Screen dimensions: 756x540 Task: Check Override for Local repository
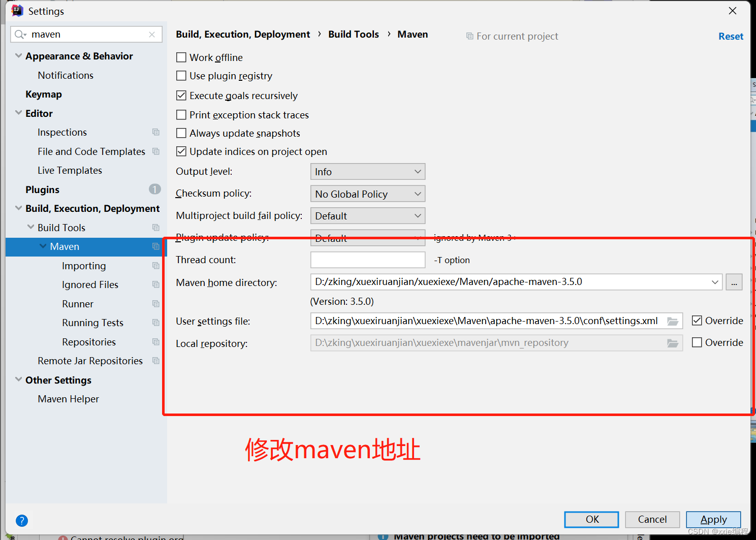(697, 342)
